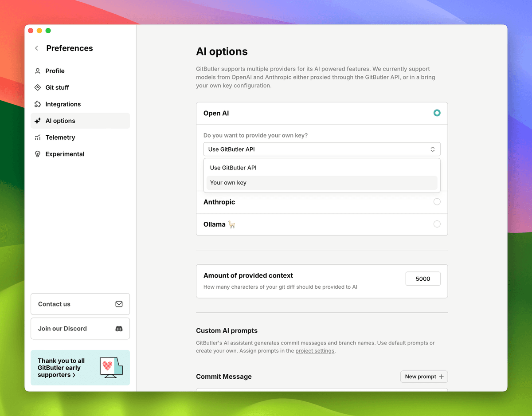The width and height of the screenshot is (532, 416).
Task: Select the Open AI provider radio button
Action: pos(437,113)
